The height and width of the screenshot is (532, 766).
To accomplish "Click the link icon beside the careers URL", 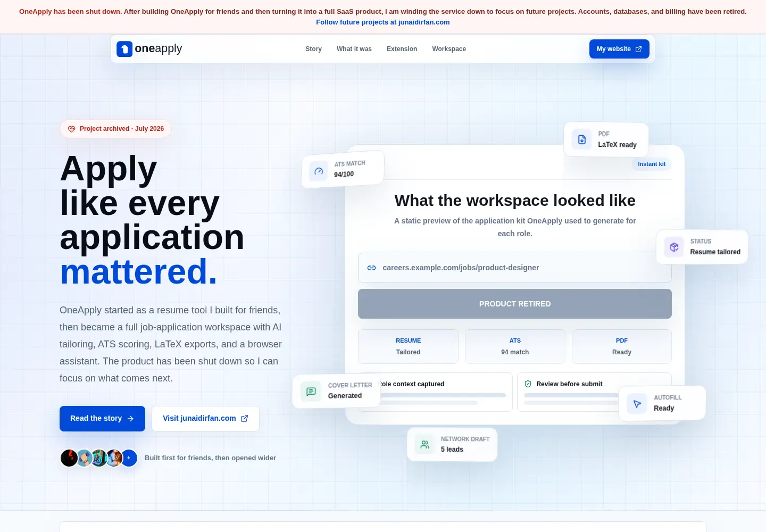I will tap(372, 268).
